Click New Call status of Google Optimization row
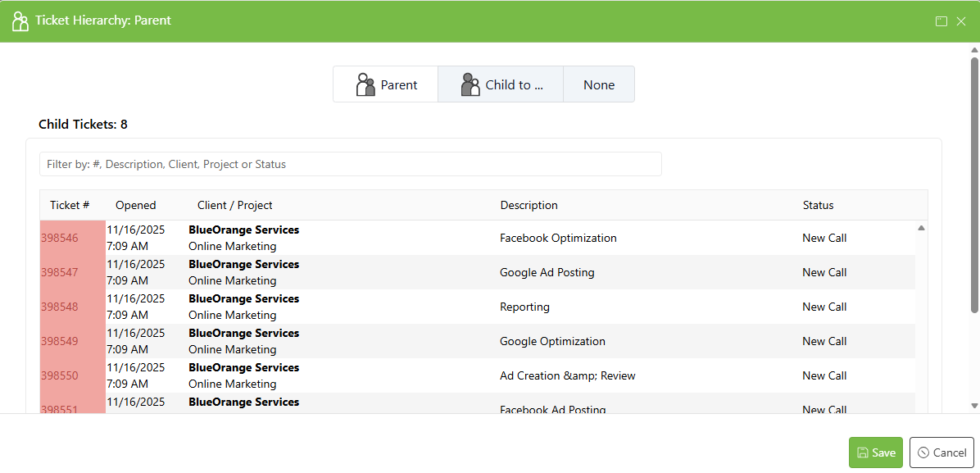This screenshot has height=473, width=980. 824,342
